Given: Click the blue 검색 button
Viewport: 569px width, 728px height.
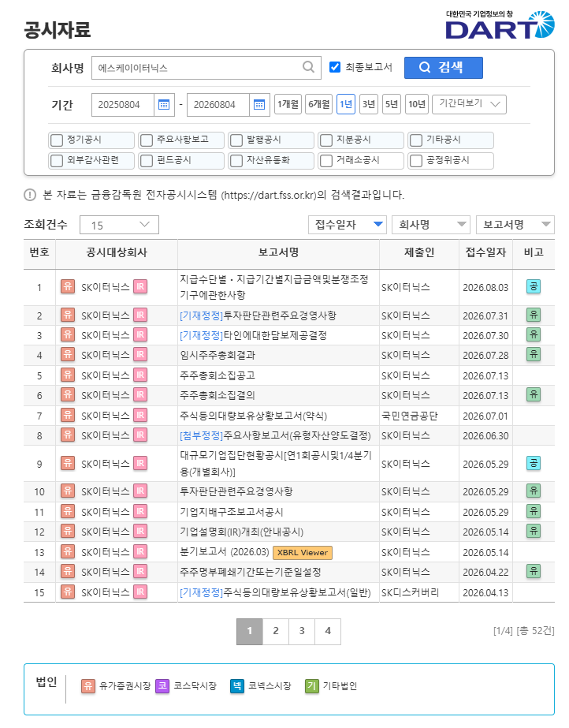Looking at the screenshot, I should tap(444, 68).
